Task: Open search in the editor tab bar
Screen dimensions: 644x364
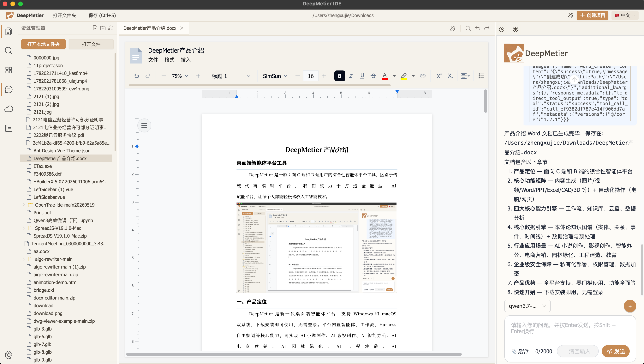Action: point(468,28)
